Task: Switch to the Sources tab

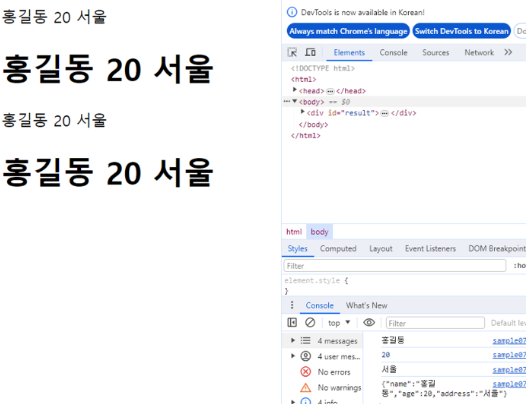Action: pos(435,53)
